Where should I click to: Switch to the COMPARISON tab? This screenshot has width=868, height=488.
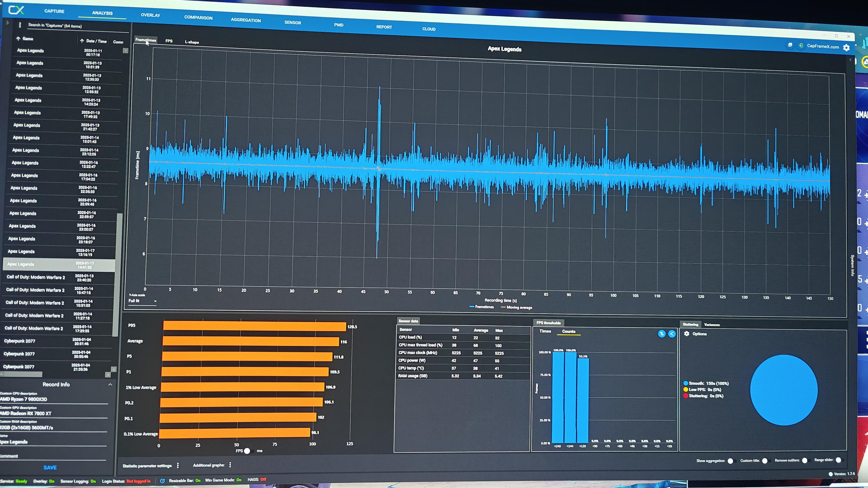198,18
